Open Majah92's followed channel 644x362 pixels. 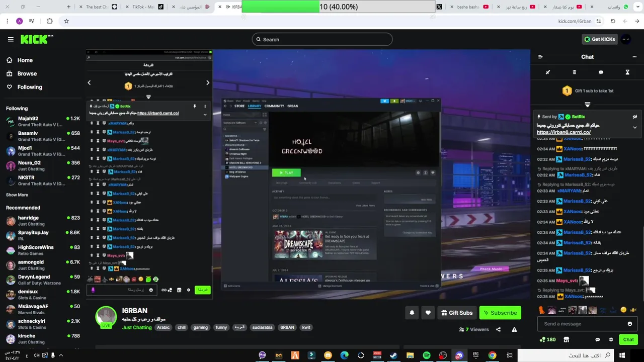(43, 121)
